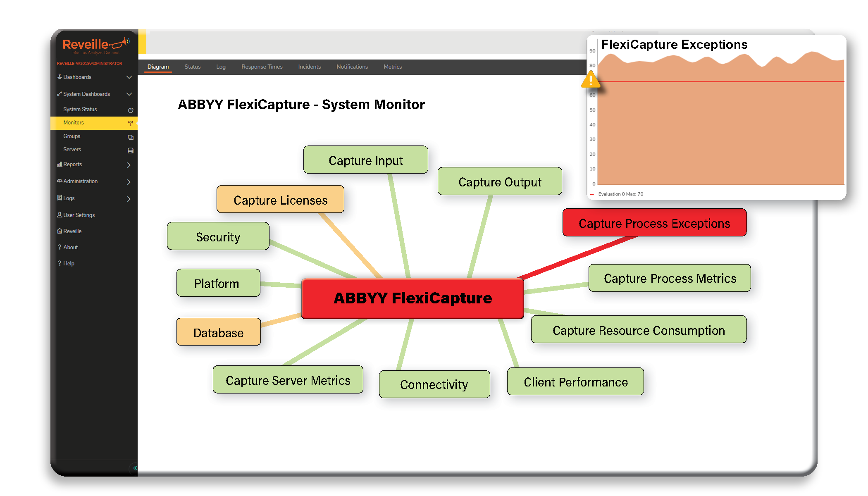868x496 pixels.
Task: Click the Database node
Action: [x=218, y=332]
